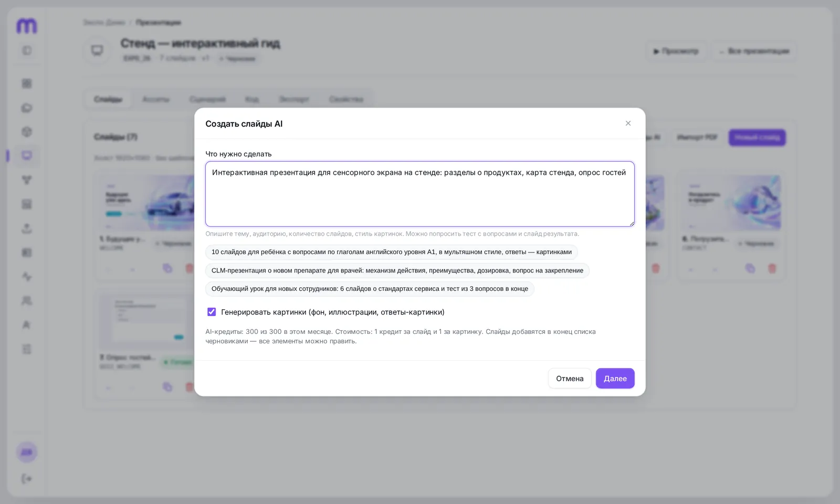
Task: Open the user avatar in the sidebar
Action: 27,452
